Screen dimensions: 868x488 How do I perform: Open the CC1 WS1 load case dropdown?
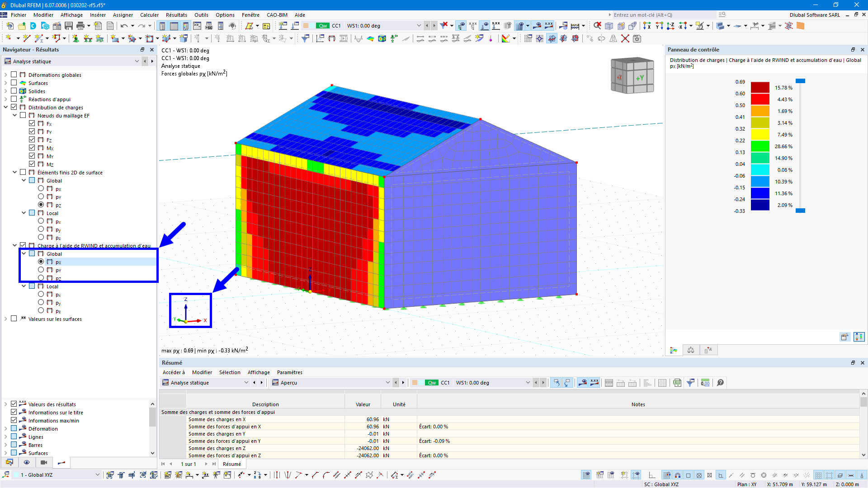point(419,26)
